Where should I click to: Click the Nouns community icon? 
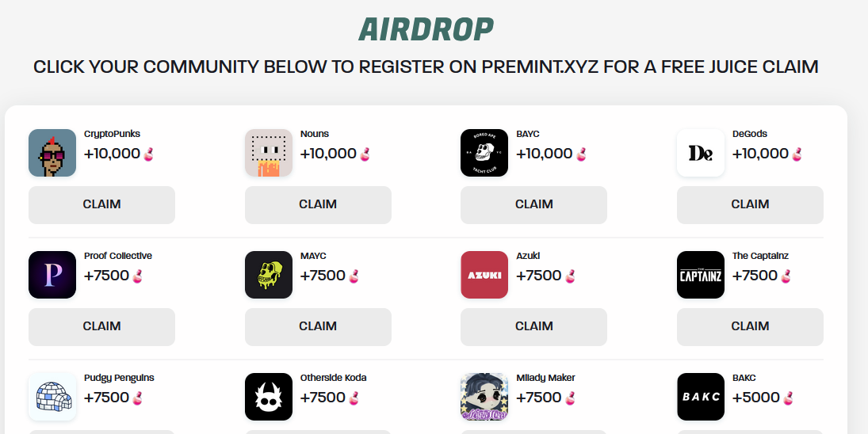[269, 153]
